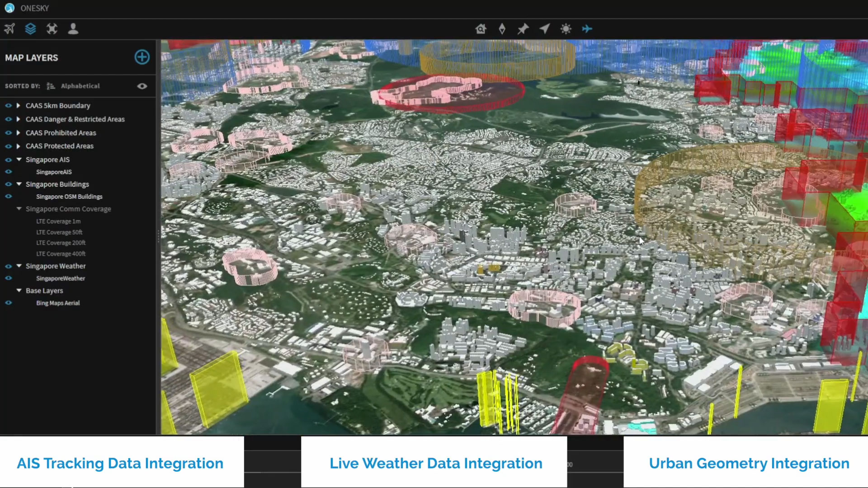Viewport: 868px width, 488px height.
Task: Collapse the Singapore Weather group
Action: click(19, 266)
